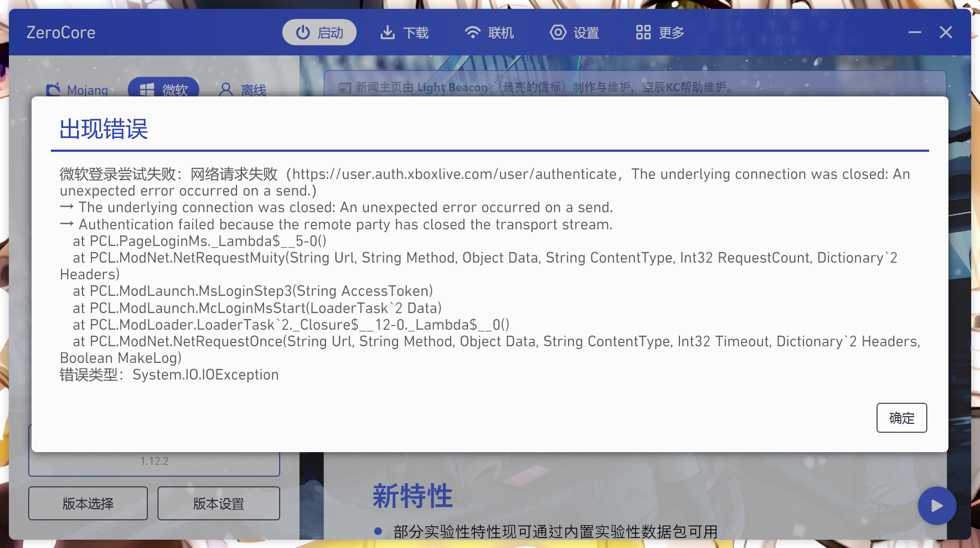Click the ZeroCore title text
Viewport: 980px width, 548px height.
click(61, 32)
